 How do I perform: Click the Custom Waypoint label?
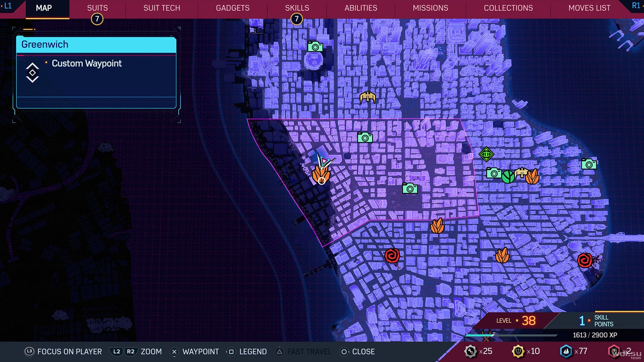[87, 63]
